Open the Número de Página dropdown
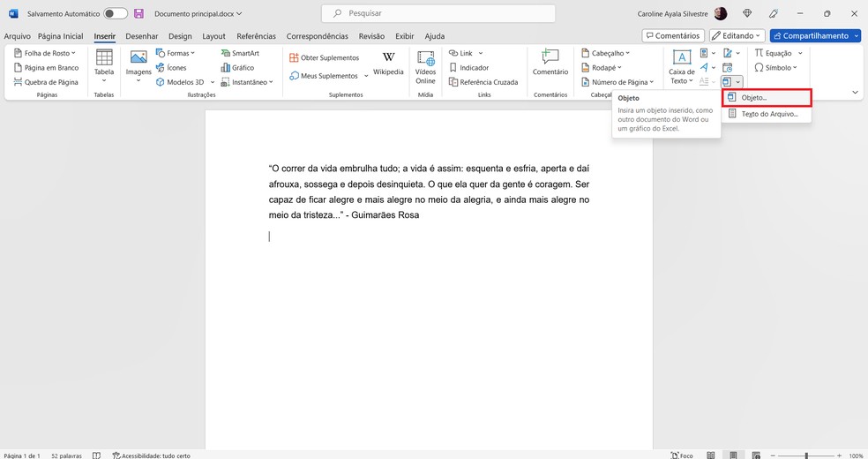The width and height of the screenshot is (868, 459). (x=617, y=82)
